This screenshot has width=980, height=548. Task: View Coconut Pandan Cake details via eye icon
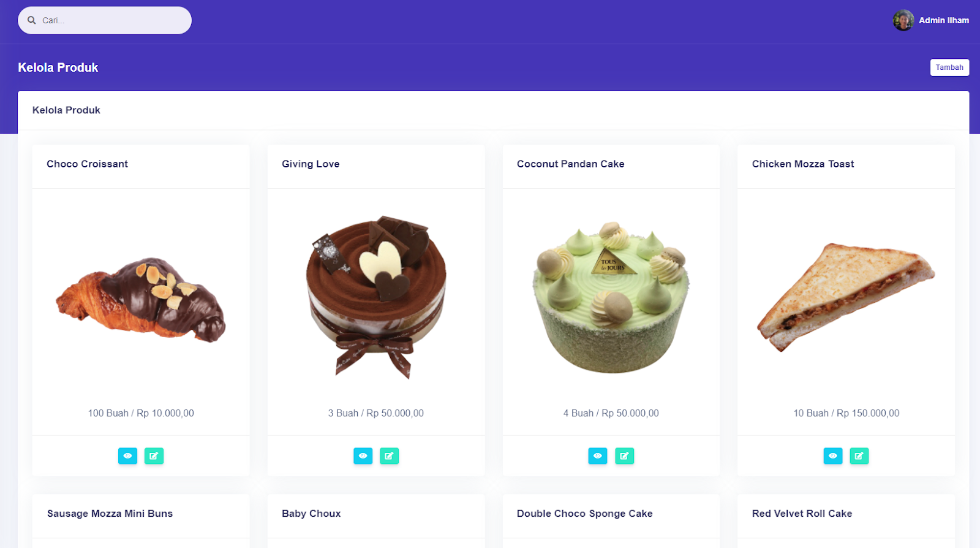click(x=598, y=456)
